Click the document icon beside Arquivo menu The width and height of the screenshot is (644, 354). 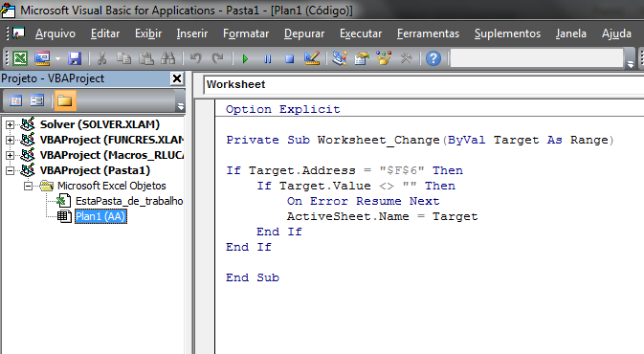click(17, 33)
